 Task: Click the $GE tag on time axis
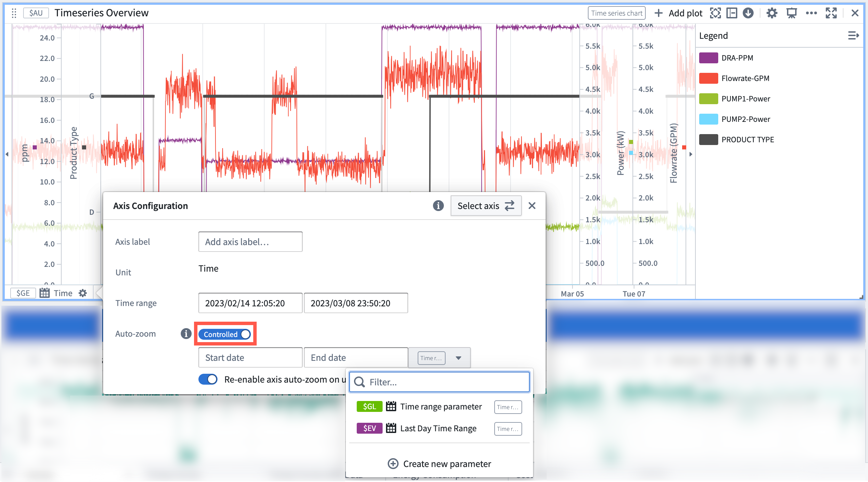click(x=23, y=293)
